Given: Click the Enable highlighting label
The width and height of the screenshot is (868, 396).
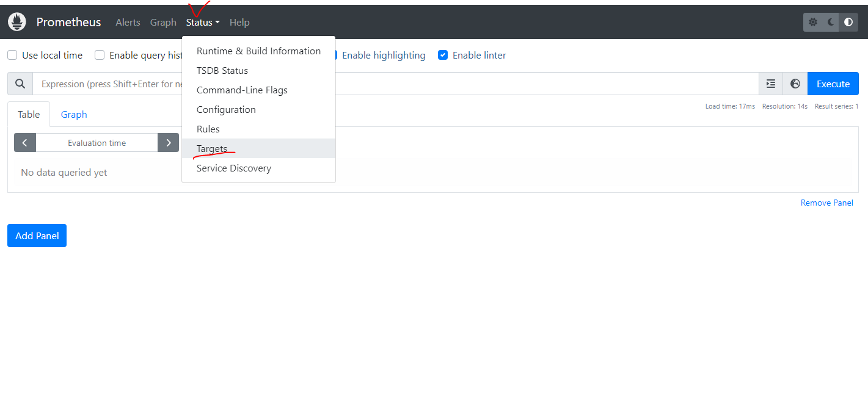Looking at the screenshot, I should [x=384, y=55].
